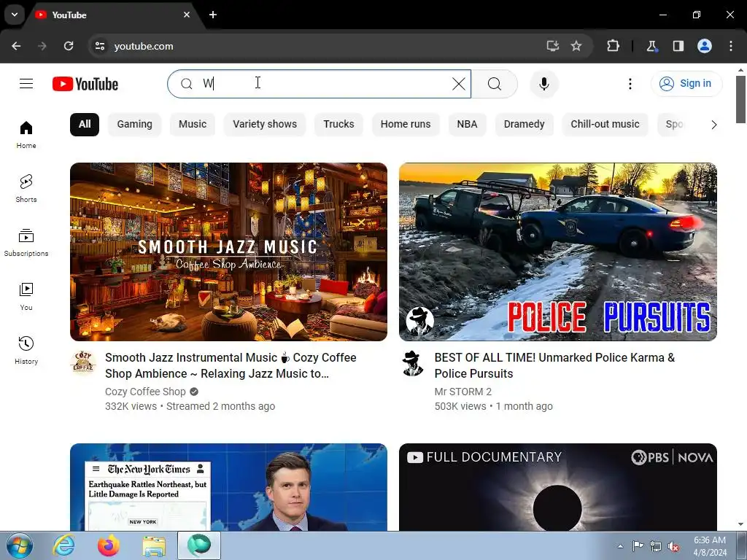747x560 pixels.
Task: Open the YouTube hamburger guide menu
Action: (26, 84)
